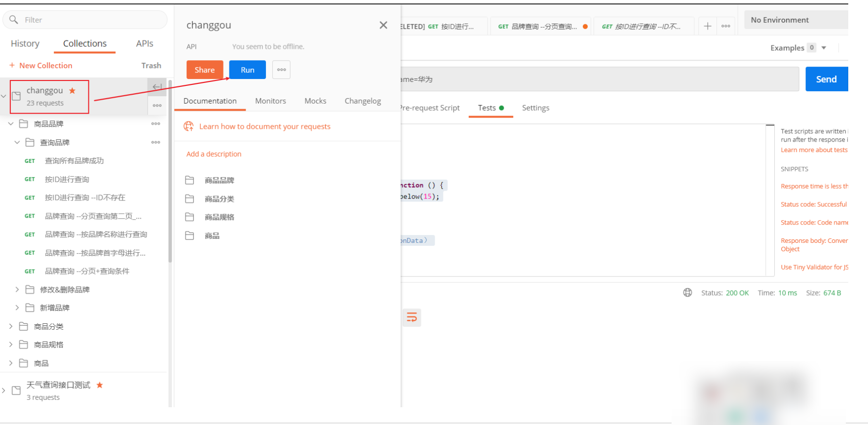Collapse the 查询品牌 folder
The height and width of the screenshot is (425, 868).
[17, 142]
